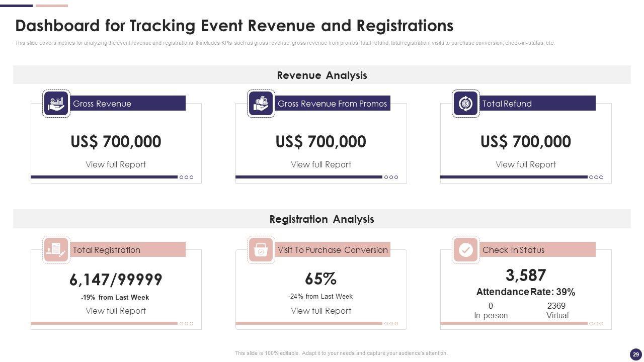Open View full Report under Purchase Conversion
Image resolution: width=644 pixels, height=362 pixels.
(x=321, y=311)
